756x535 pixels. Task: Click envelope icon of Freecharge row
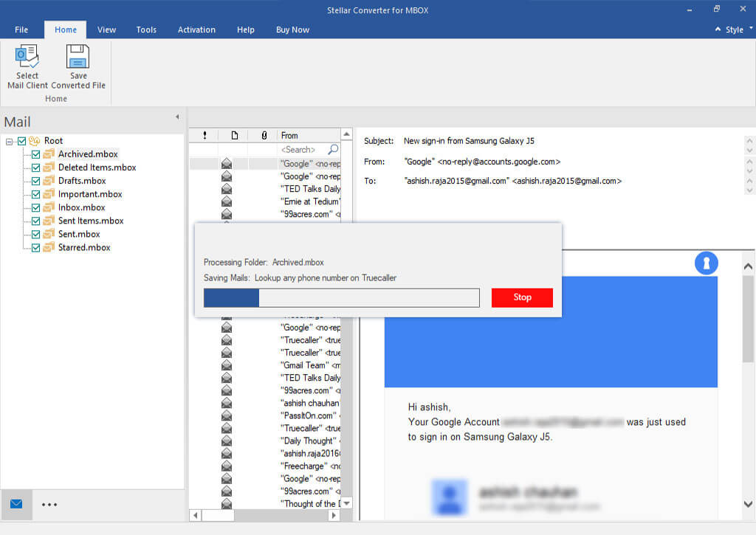[227, 466]
